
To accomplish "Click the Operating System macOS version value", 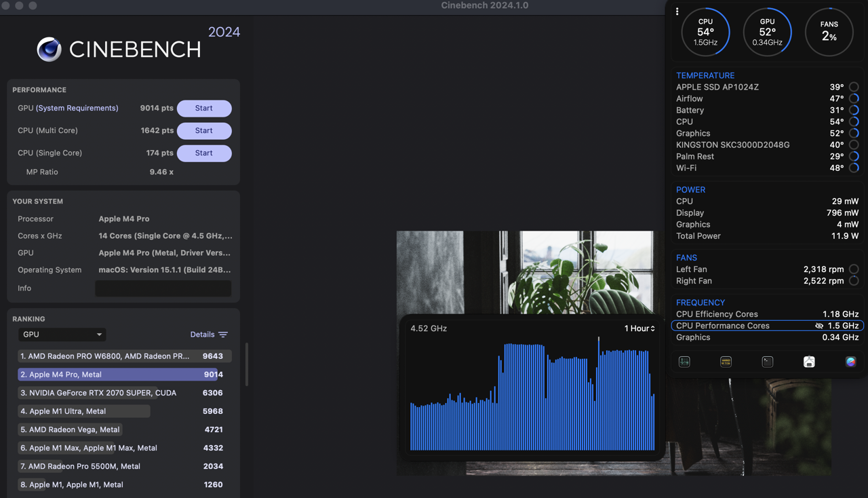I will point(165,270).
